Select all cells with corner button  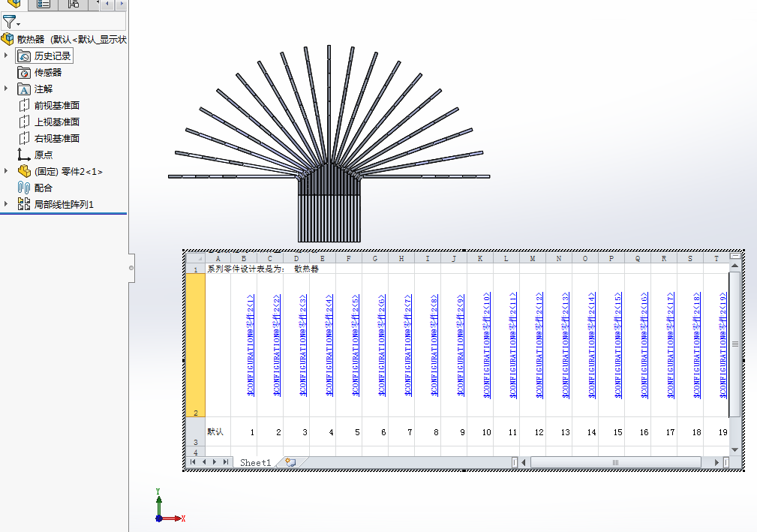coord(196,258)
